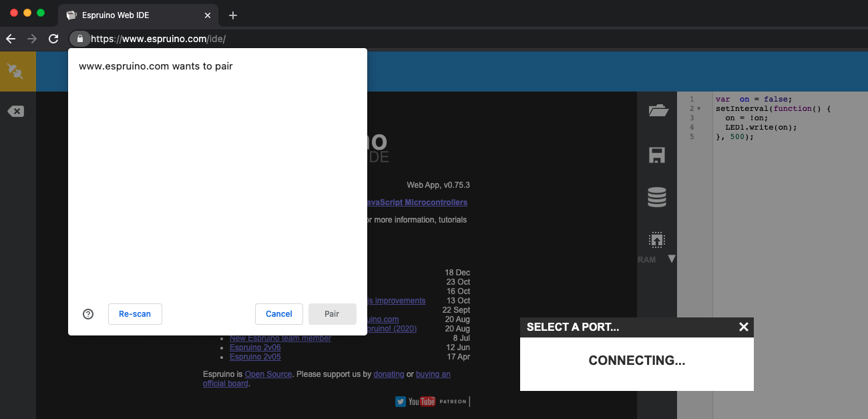Open the Twitter icon link
This screenshot has height=419, width=868.
tap(401, 402)
